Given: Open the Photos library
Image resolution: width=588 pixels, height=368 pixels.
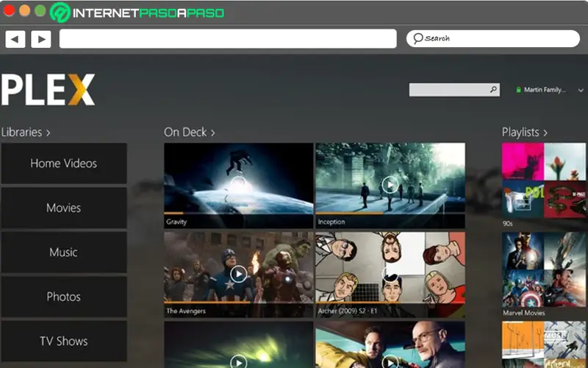Looking at the screenshot, I should [64, 297].
